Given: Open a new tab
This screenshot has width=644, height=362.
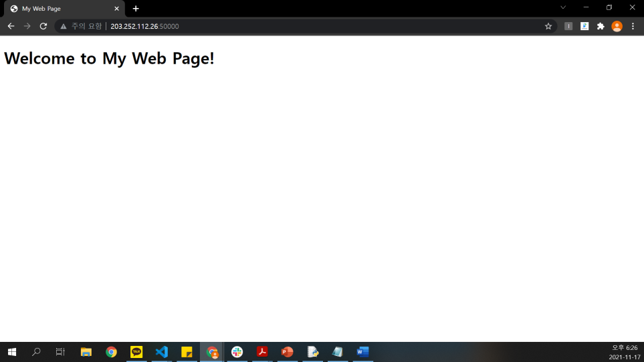Looking at the screenshot, I should click(136, 9).
